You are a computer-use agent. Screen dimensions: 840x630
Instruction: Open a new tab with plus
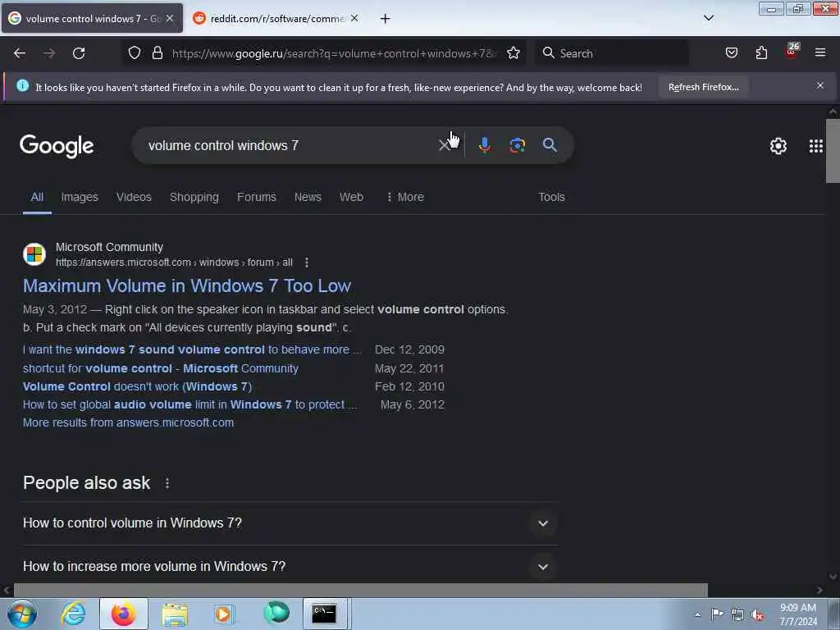pyautogui.click(x=385, y=19)
